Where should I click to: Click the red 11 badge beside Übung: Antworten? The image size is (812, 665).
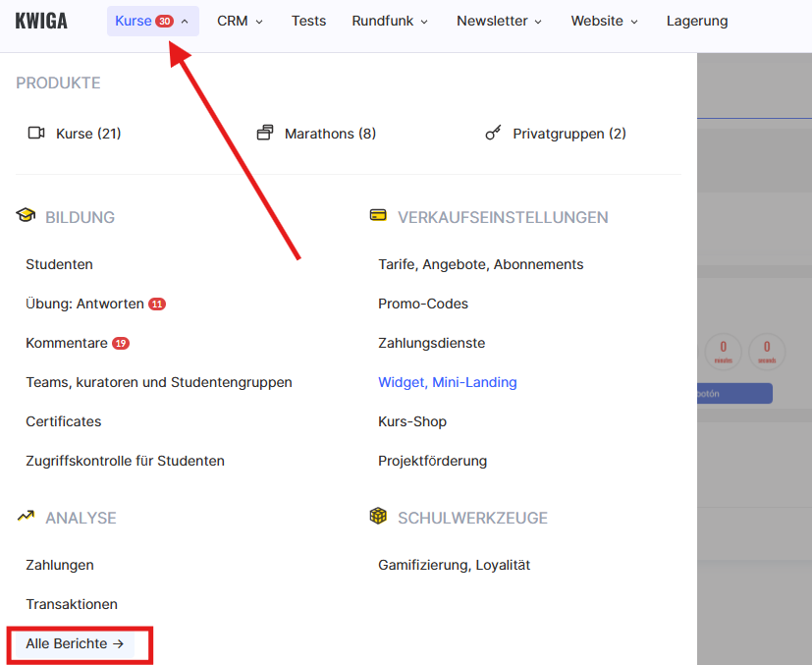(157, 305)
